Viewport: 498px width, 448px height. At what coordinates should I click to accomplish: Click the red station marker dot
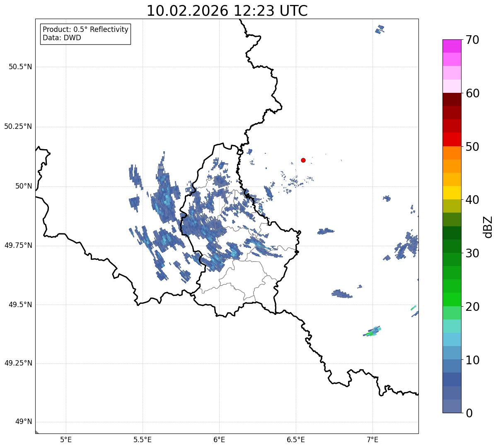[303, 160]
